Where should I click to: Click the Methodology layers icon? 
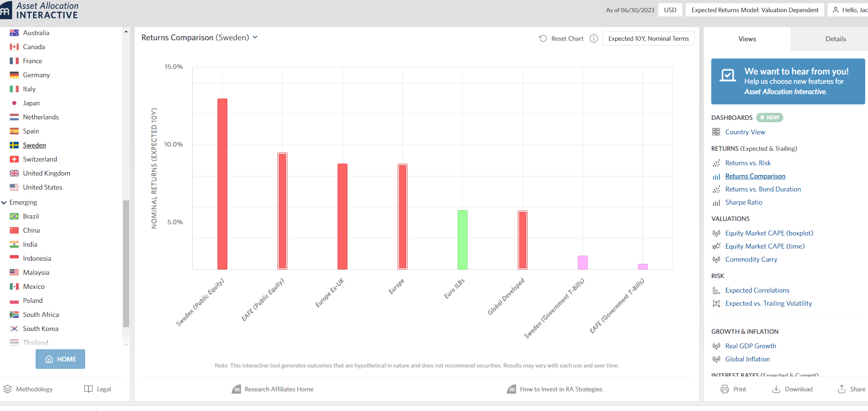click(x=7, y=389)
